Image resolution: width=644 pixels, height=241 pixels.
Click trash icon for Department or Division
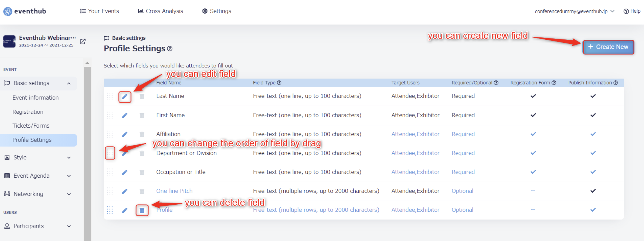(x=142, y=153)
